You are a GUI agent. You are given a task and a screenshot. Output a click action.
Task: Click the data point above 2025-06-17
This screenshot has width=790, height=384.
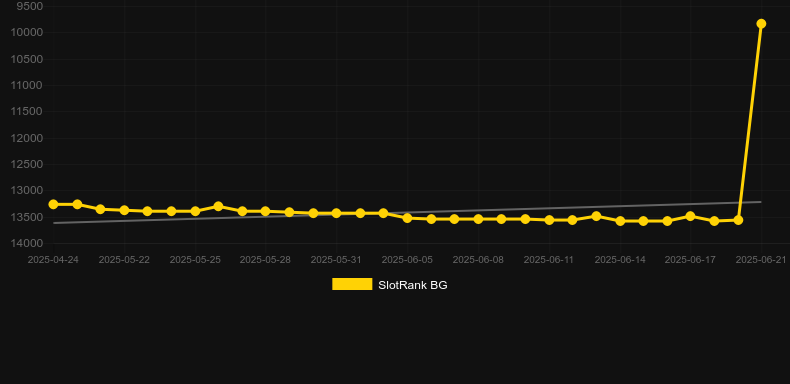coord(690,216)
